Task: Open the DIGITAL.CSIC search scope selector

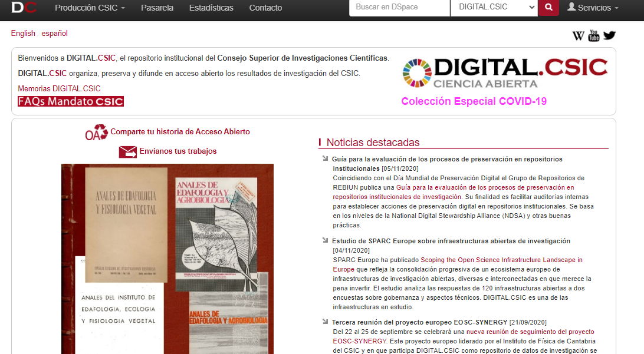Action: pos(494,8)
